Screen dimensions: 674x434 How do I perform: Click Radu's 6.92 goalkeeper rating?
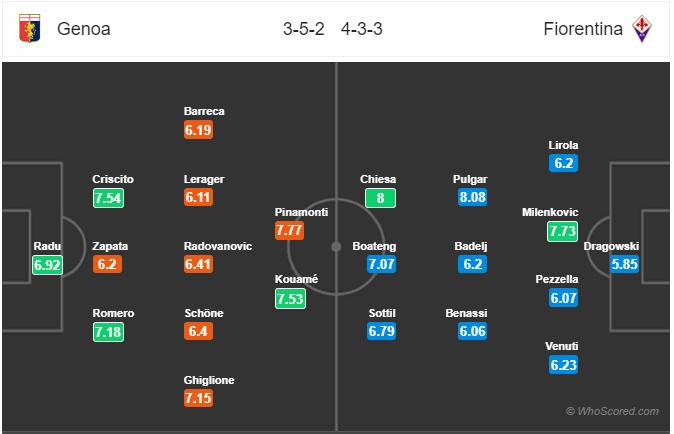click(47, 265)
